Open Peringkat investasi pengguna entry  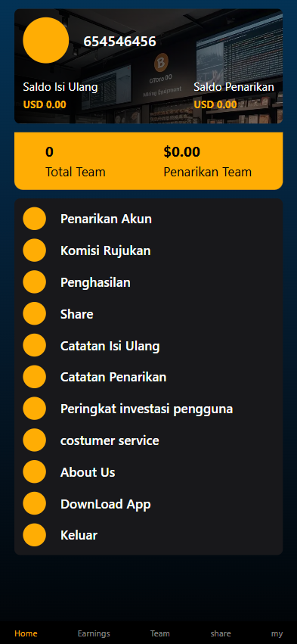[148, 408]
